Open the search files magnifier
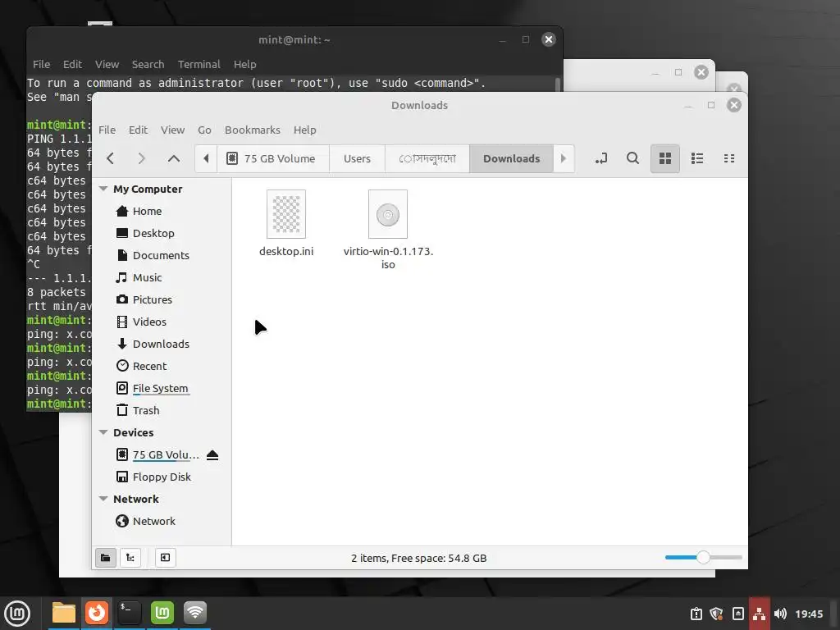 click(632, 158)
